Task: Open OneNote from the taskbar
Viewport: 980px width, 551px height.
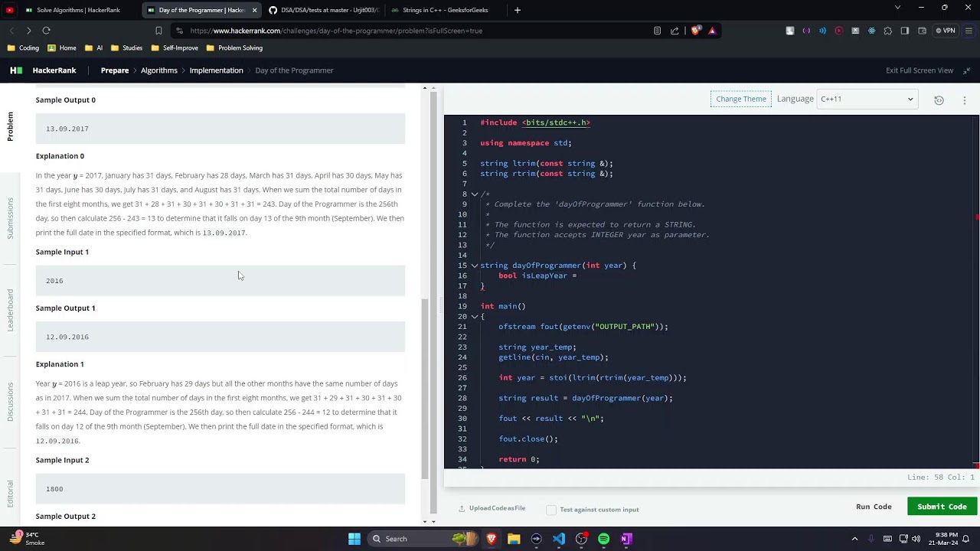Action: tap(626, 539)
